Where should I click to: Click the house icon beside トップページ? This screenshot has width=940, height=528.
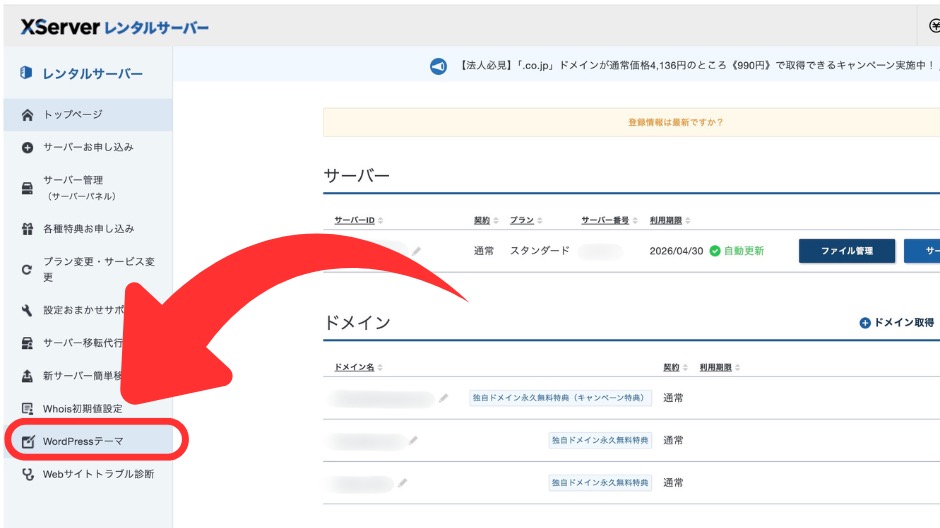pos(27,115)
